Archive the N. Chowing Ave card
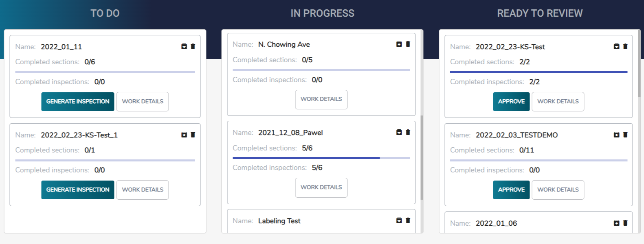 (x=399, y=44)
